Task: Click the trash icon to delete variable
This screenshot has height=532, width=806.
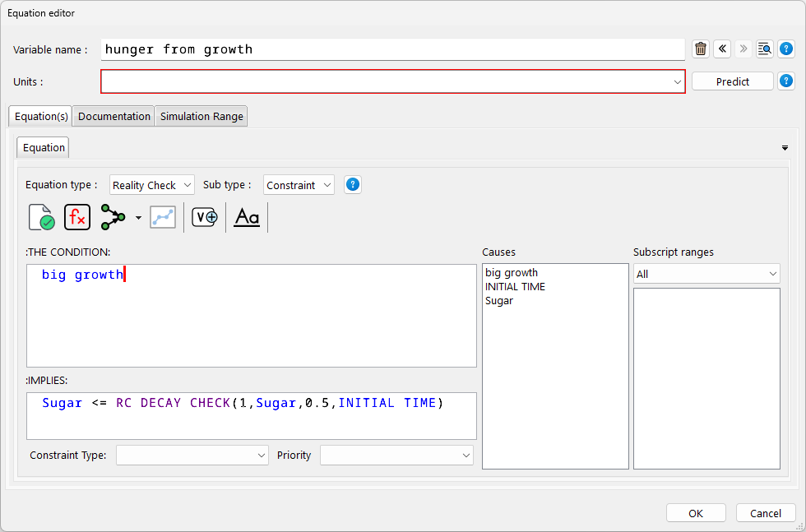Action: tap(701, 49)
